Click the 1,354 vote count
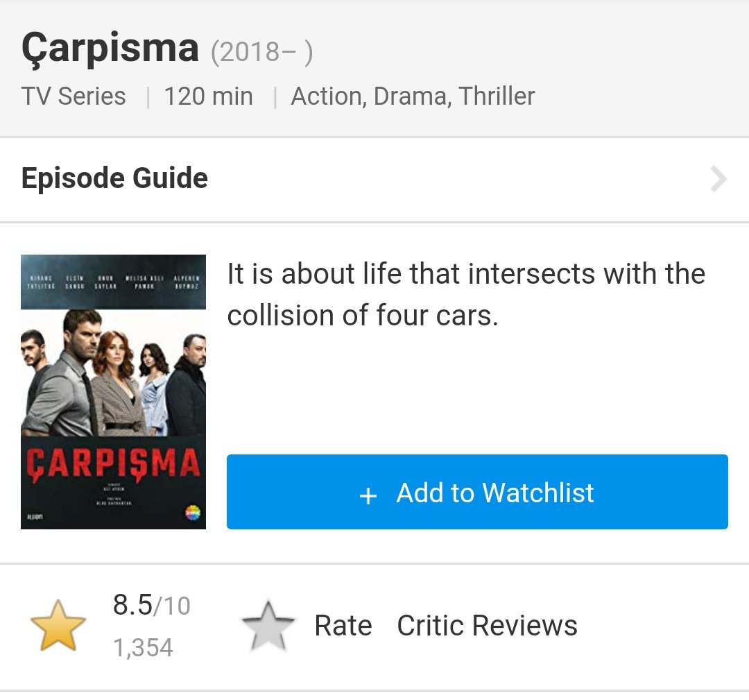 click(143, 647)
